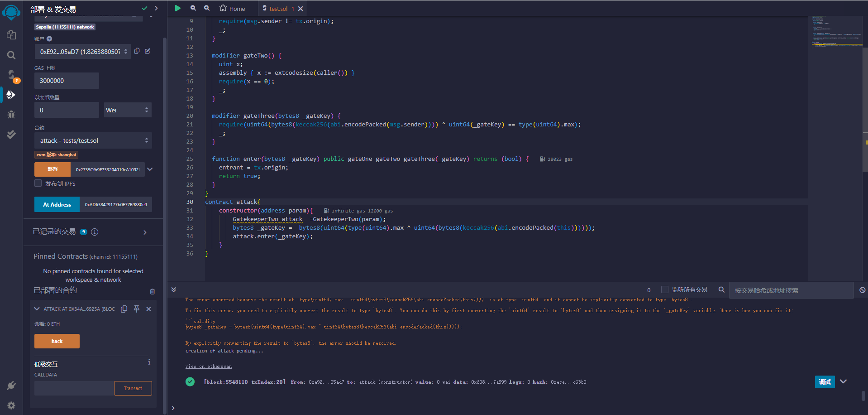Image resolution: width=868 pixels, height=415 pixels.
Task: Click the At Address input field
Action: (116, 204)
